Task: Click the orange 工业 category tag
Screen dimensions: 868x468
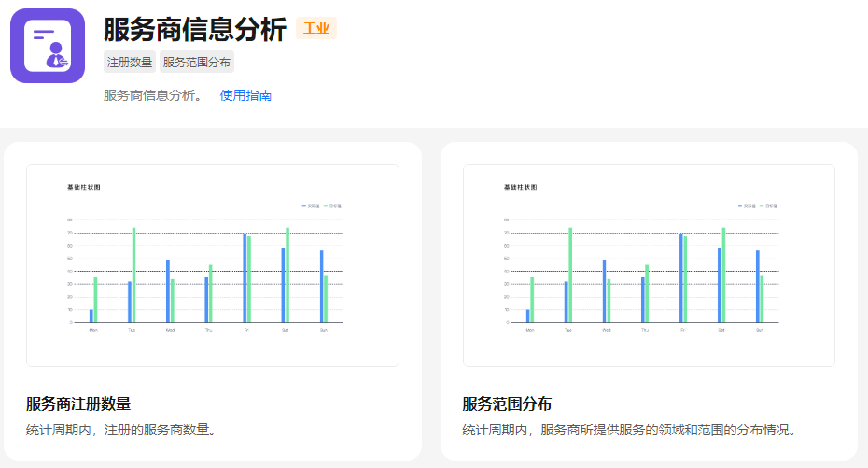Action: tap(316, 28)
